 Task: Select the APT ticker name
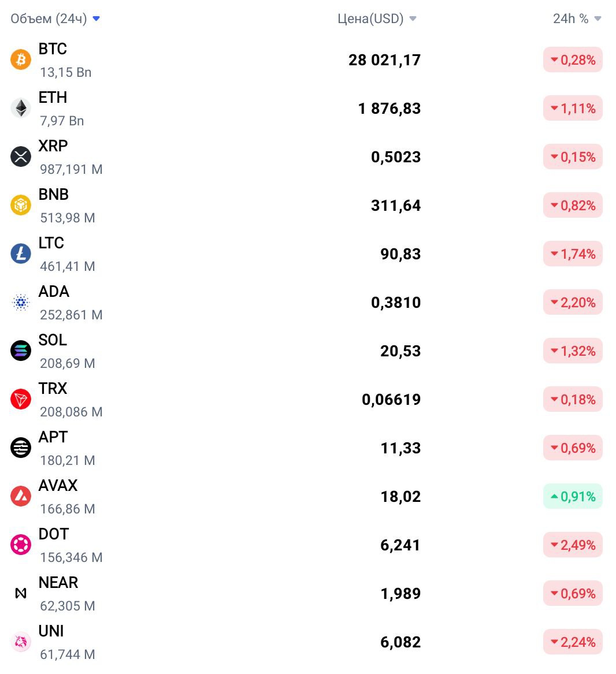coord(53,437)
